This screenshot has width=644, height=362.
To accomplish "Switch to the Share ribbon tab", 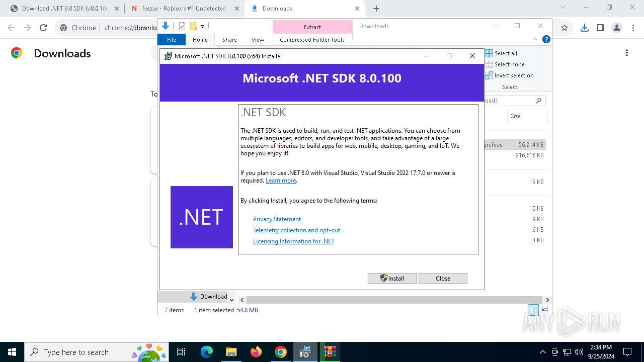I will coord(229,40).
